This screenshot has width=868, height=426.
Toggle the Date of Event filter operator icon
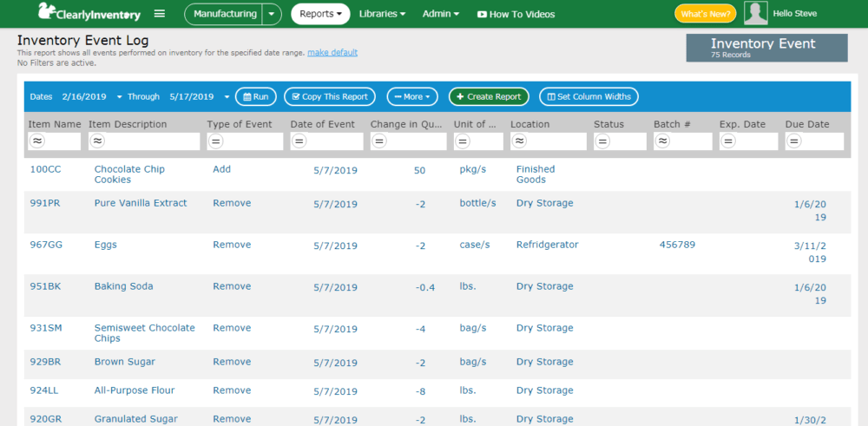(299, 141)
